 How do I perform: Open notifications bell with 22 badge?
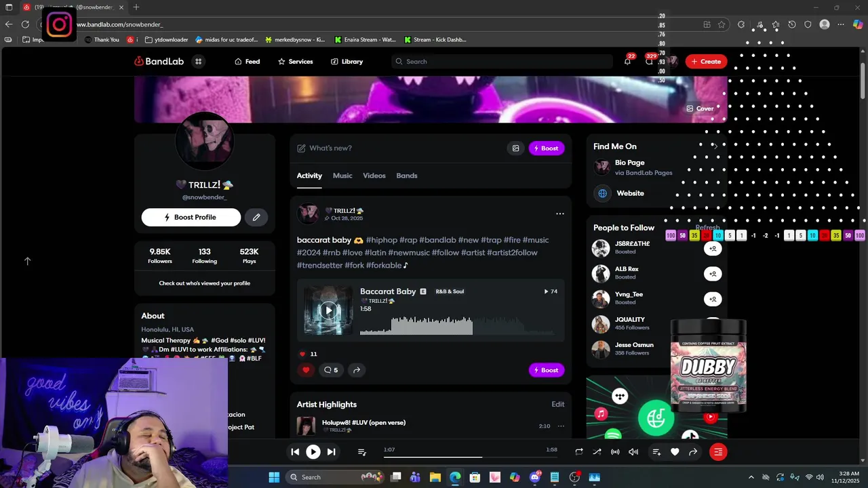coord(627,61)
